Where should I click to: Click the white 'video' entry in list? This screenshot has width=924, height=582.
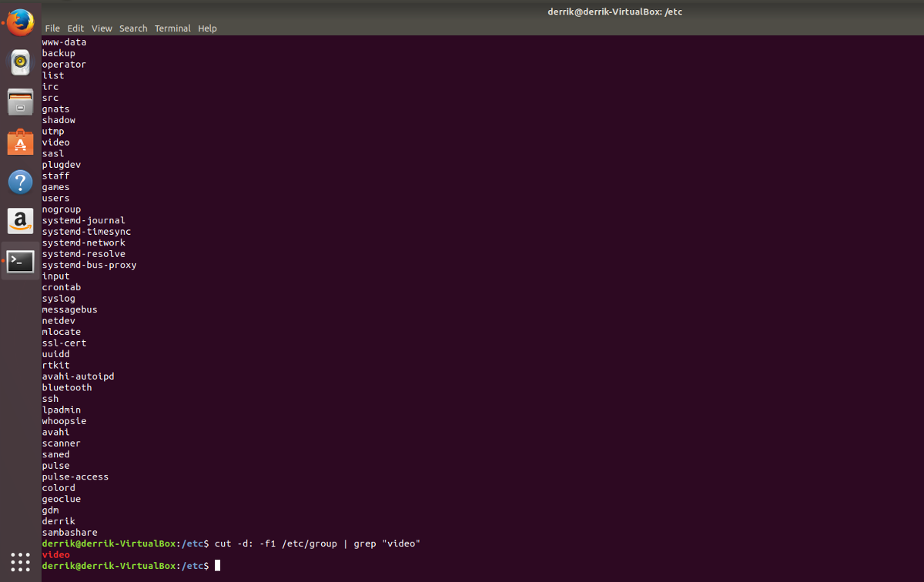coord(56,142)
